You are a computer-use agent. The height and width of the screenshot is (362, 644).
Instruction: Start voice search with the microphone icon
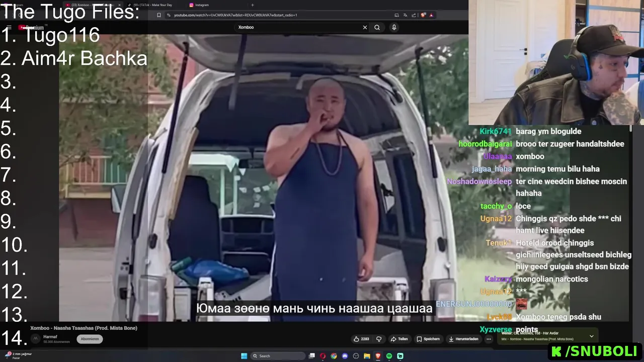(394, 27)
